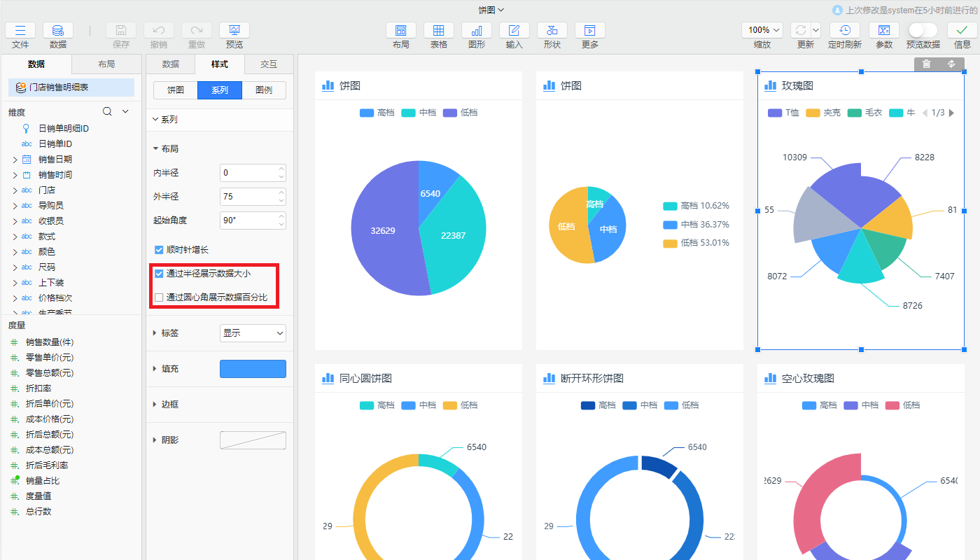Screen dimensions: 980x560
Task: Open the dropdown arrow next to 更新
Action: [x=815, y=30]
